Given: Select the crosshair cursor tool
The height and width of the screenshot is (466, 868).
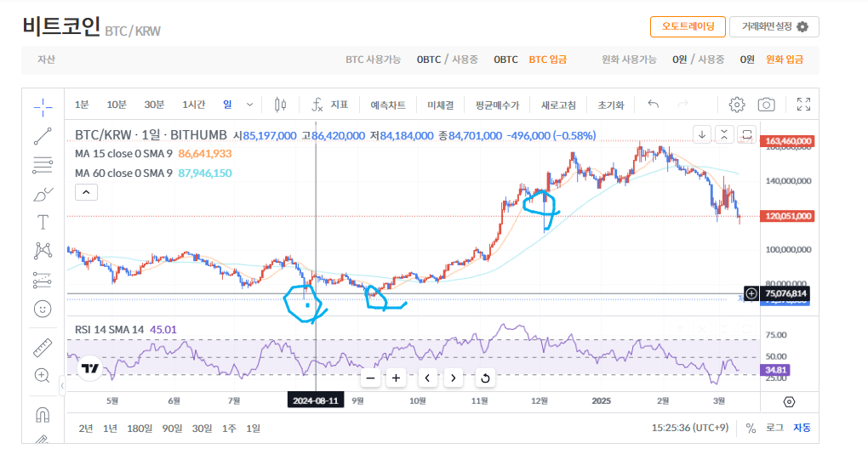Looking at the screenshot, I should point(43,107).
